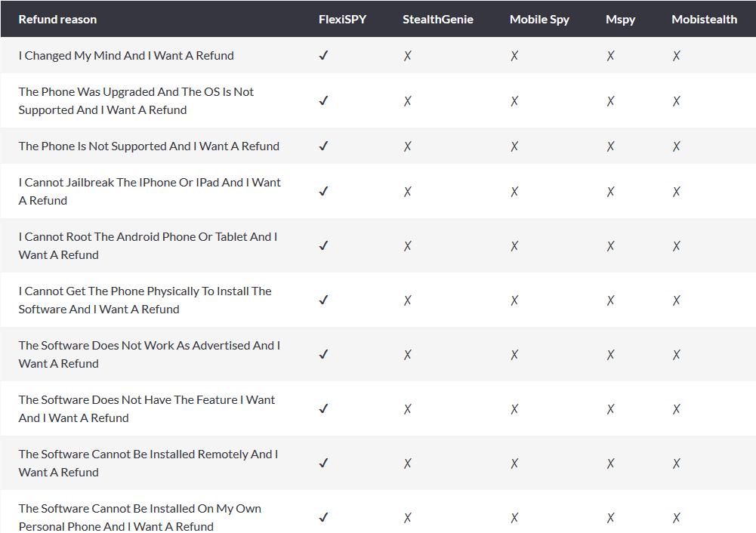
Task: Select the Mspy column header
Action: pyautogui.click(x=621, y=20)
